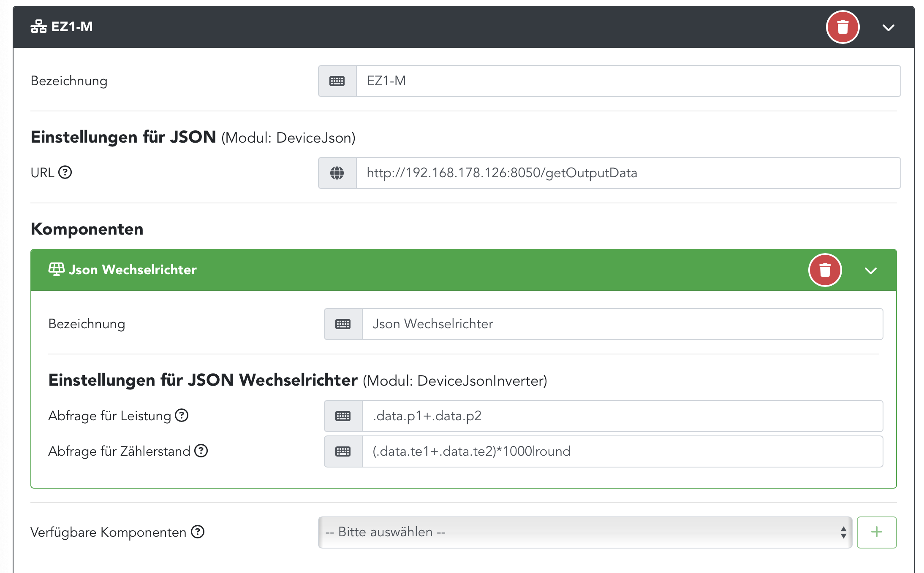Click the URL help question mark icon

(65, 173)
